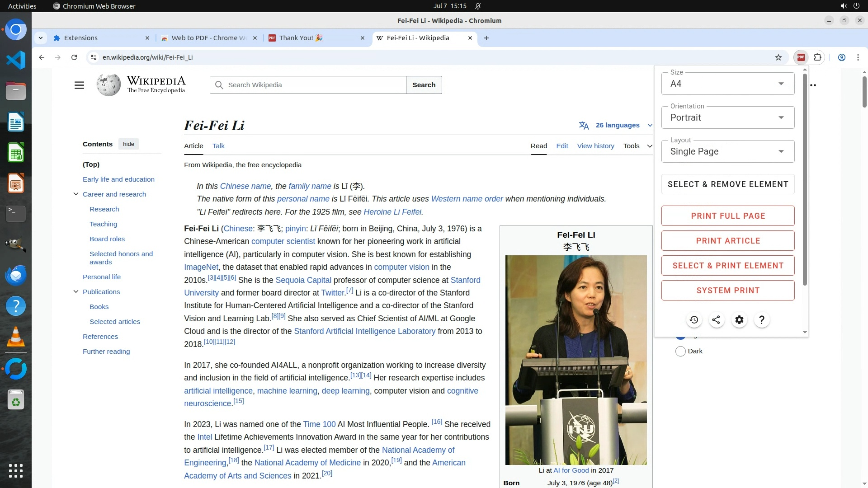The image size is (868, 488).
Task: Select the Dark color radio button
Action: pos(680,351)
